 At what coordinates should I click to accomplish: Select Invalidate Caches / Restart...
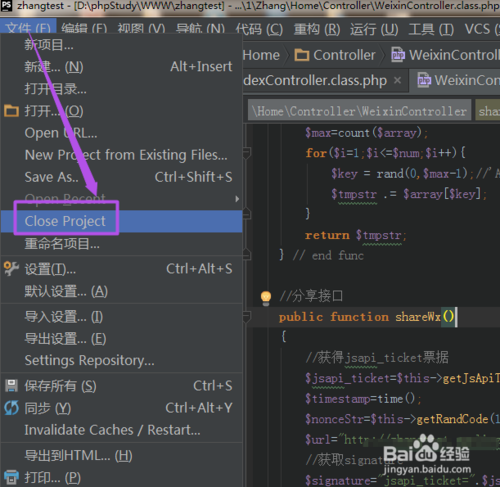click(121, 430)
